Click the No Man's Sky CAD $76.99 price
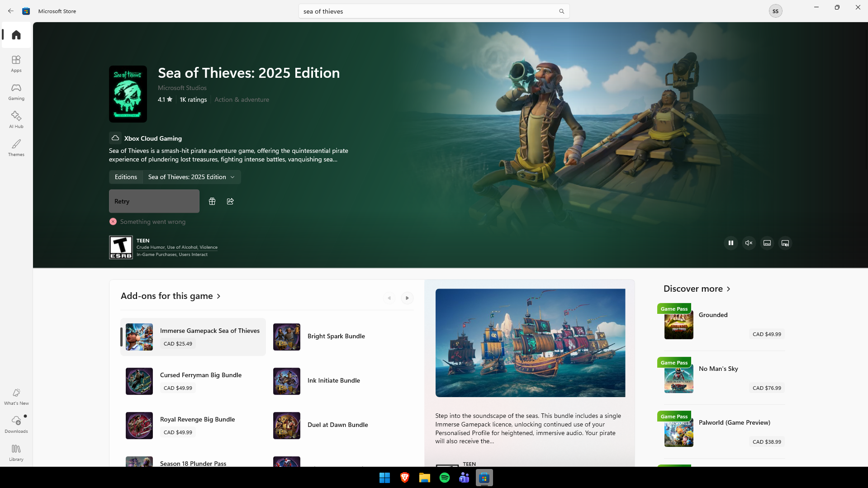 [767, 388]
